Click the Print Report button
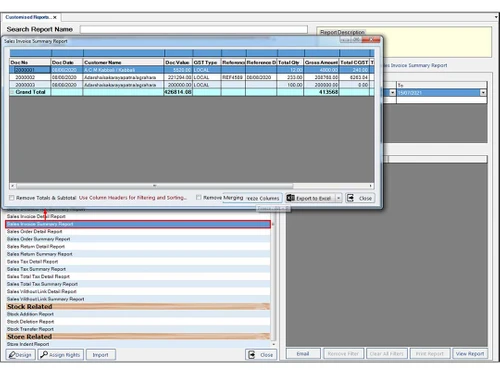 tap(430, 354)
